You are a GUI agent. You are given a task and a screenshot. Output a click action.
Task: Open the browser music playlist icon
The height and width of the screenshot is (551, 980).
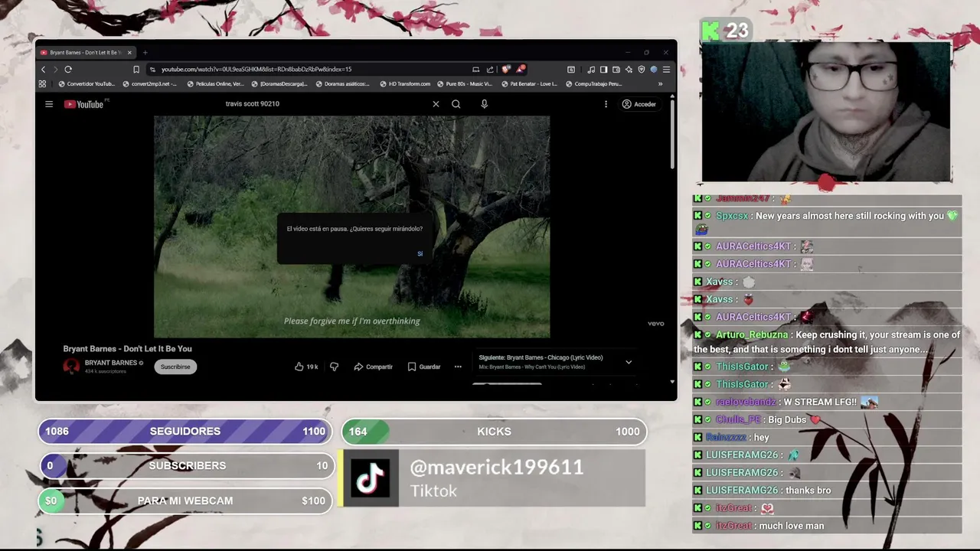pyautogui.click(x=591, y=69)
